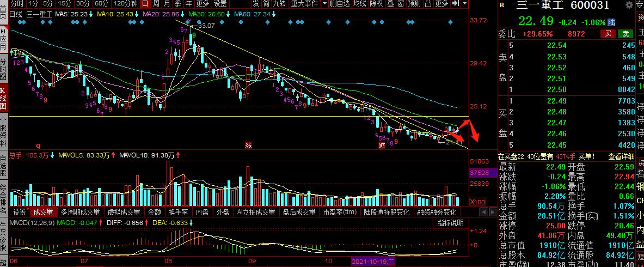This screenshot has height=267, width=644.
Task: Select the 陆股通持股变化 tab
Action: pyautogui.click(x=387, y=213)
